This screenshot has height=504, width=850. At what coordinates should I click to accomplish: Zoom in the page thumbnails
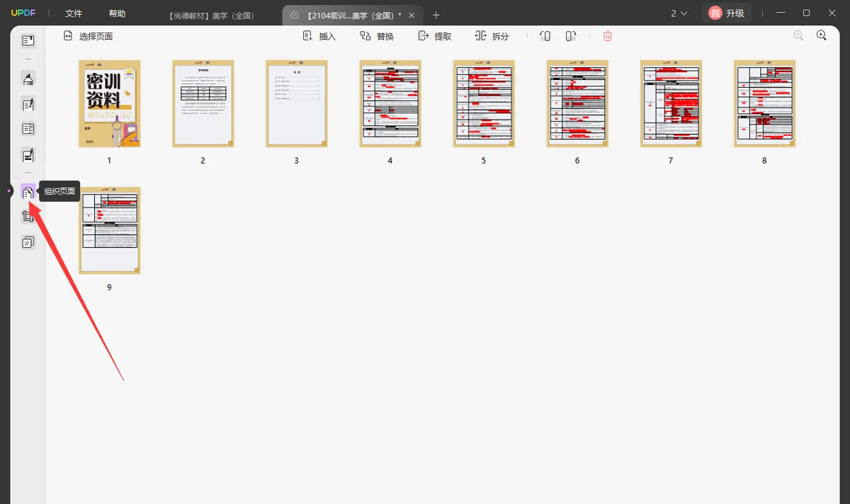[x=822, y=35]
